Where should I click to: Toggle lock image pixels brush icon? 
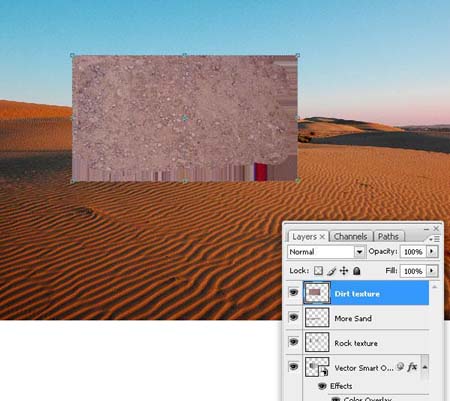331,271
